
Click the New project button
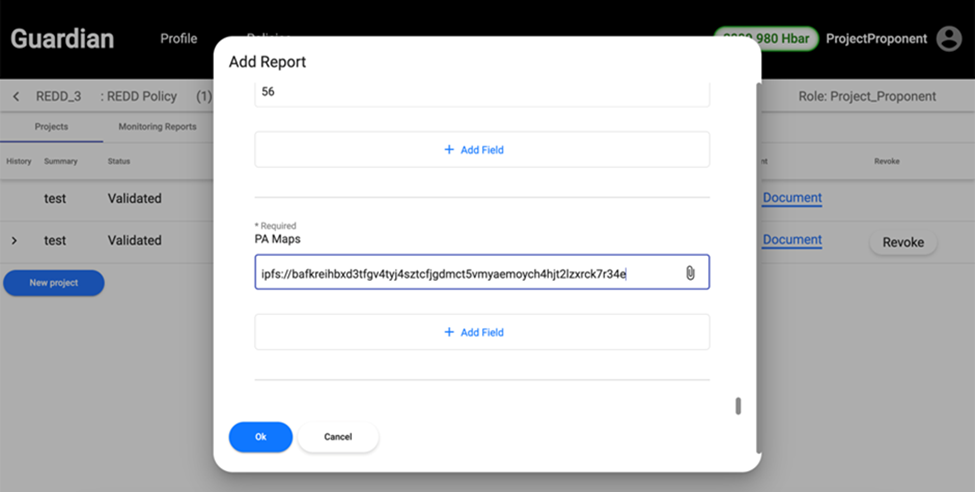coord(53,283)
